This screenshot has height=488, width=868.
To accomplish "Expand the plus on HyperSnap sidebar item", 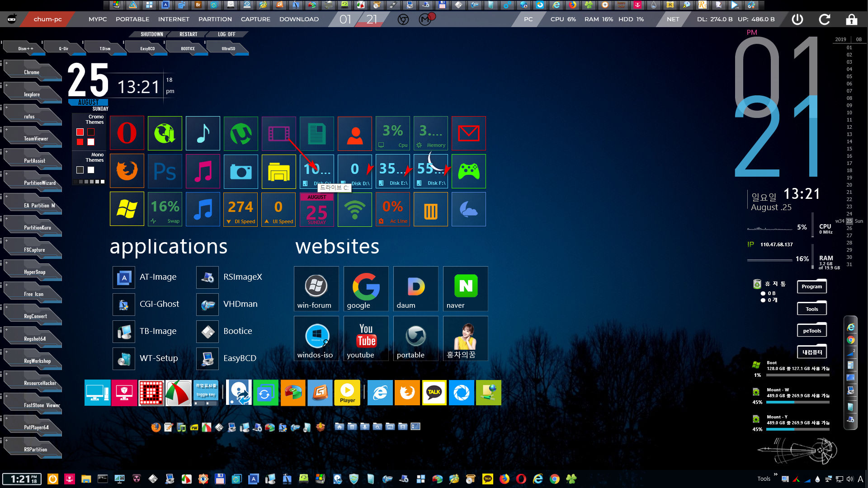I will [x=6, y=263].
